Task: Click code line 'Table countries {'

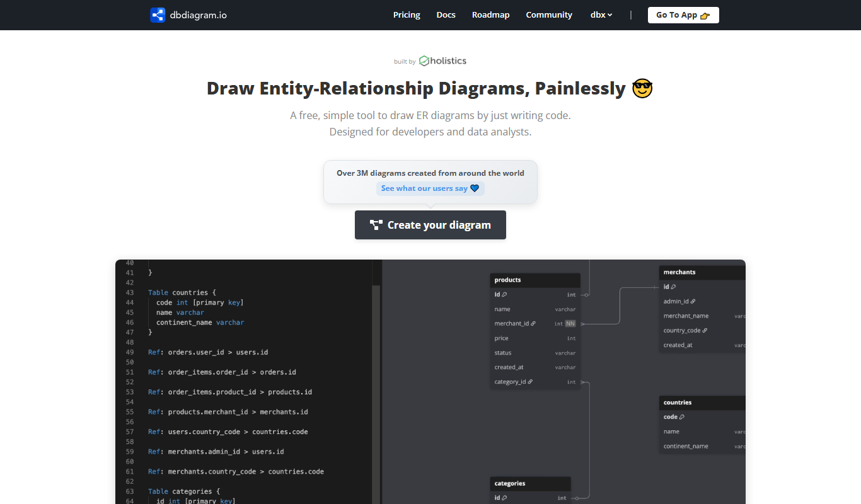Action: tap(182, 292)
